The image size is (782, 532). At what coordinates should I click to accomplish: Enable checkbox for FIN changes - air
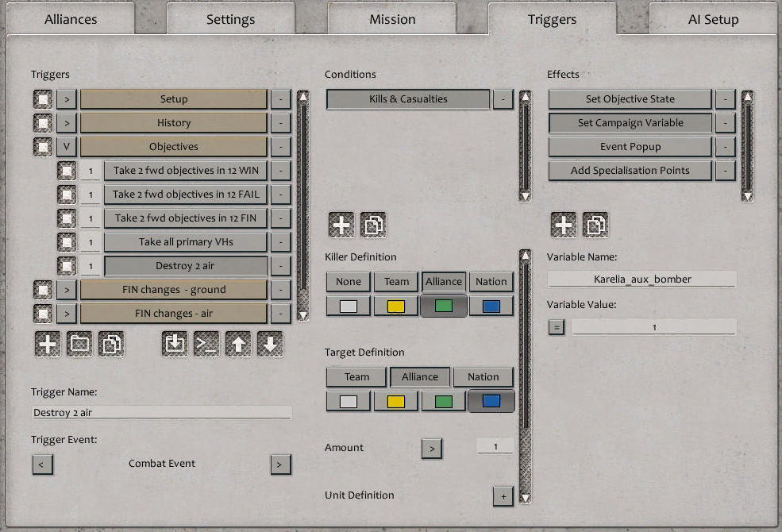click(43, 314)
